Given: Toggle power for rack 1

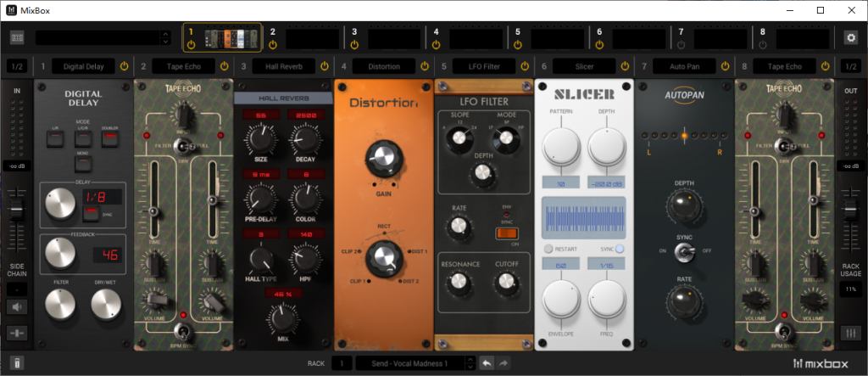Looking at the screenshot, I should point(191,44).
